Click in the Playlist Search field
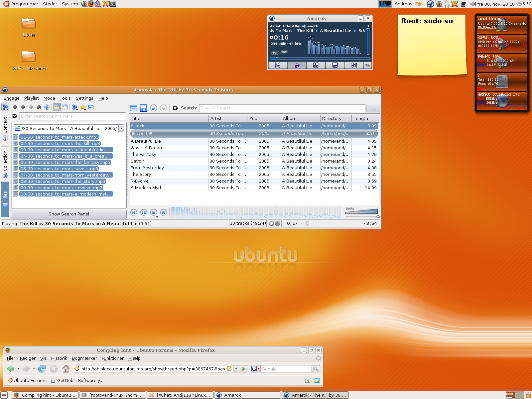This screenshot has width=532, height=399. 282,108
